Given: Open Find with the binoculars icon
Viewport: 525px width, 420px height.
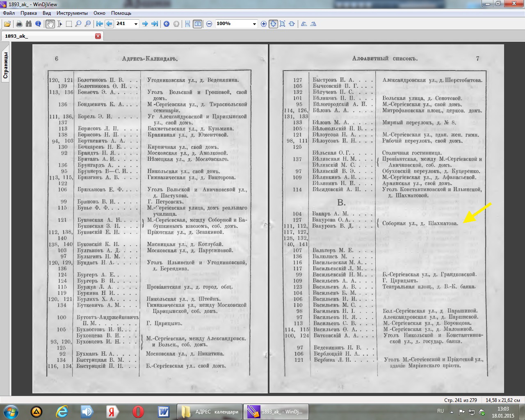Looking at the screenshot, I should click(x=28, y=24).
